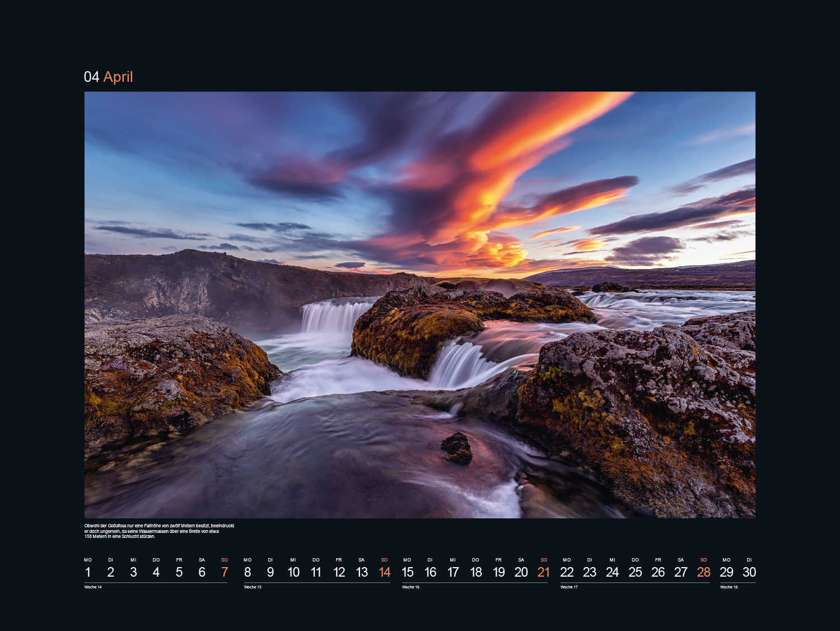Click the last date, 30
The height and width of the screenshot is (631, 840).
[749, 572]
